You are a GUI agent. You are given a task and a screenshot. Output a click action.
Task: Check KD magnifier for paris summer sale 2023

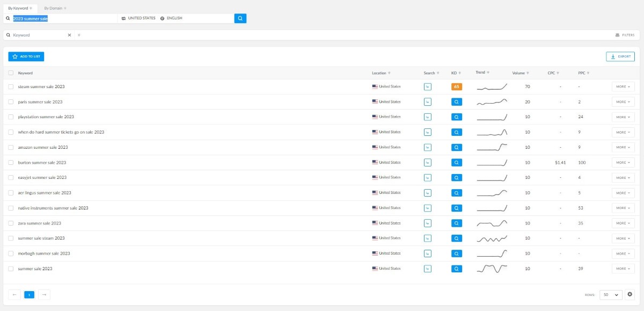pyautogui.click(x=457, y=102)
